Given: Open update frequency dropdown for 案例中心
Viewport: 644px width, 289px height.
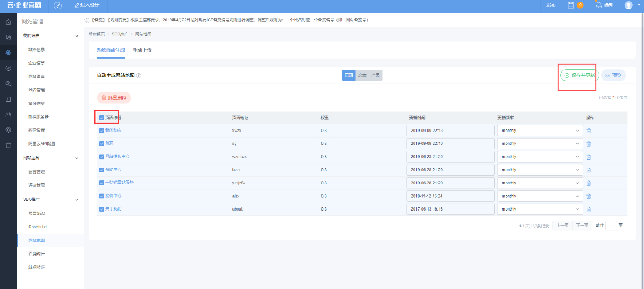Looking at the screenshot, I should pyautogui.click(x=540, y=196).
